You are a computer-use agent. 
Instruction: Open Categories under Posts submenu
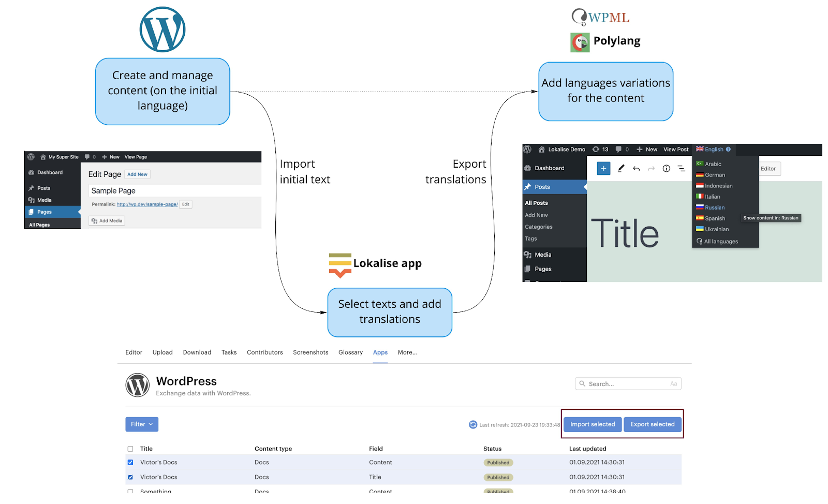tap(539, 227)
